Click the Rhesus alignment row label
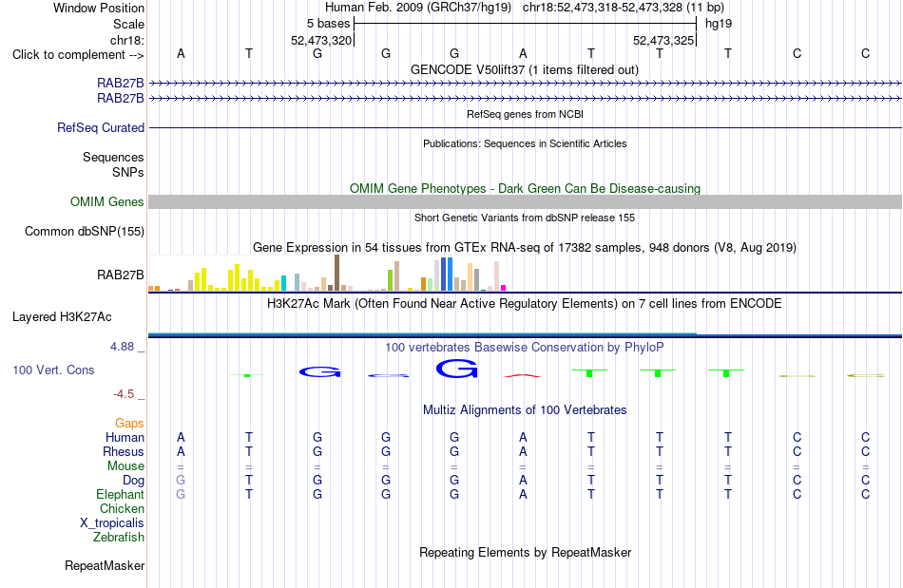This screenshot has height=588, width=903. [x=124, y=451]
